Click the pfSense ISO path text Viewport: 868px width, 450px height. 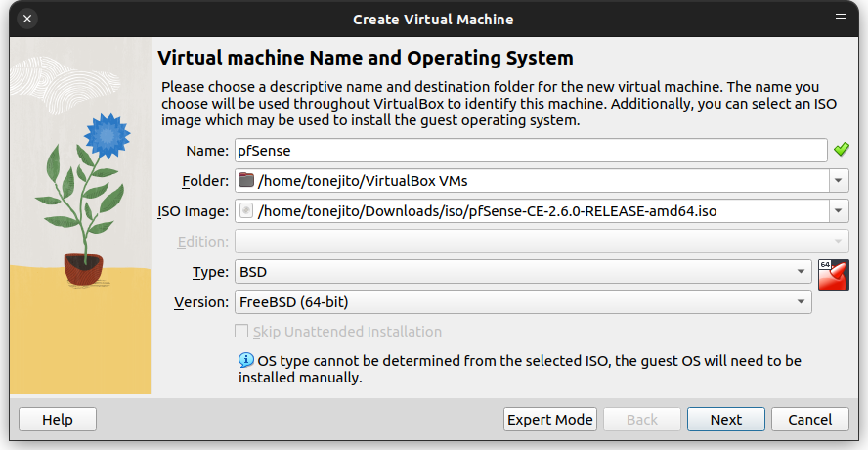487,211
